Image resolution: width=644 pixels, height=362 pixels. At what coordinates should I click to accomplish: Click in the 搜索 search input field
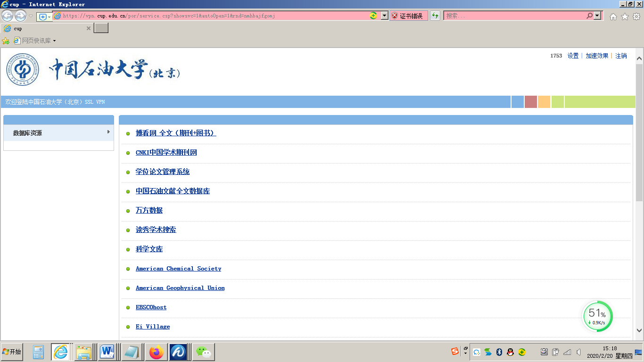[x=514, y=16]
